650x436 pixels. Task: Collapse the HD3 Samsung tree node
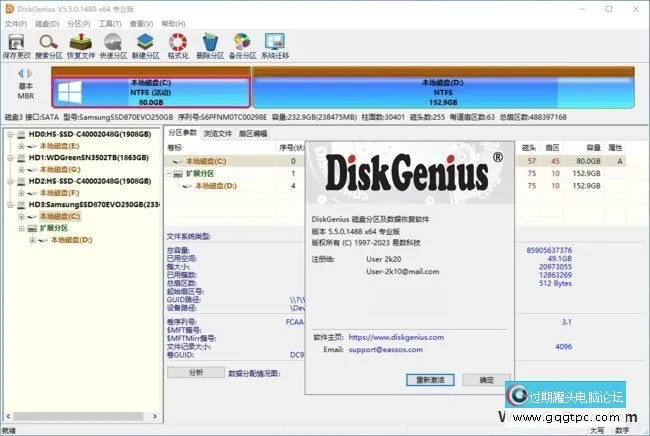pyautogui.click(x=10, y=205)
